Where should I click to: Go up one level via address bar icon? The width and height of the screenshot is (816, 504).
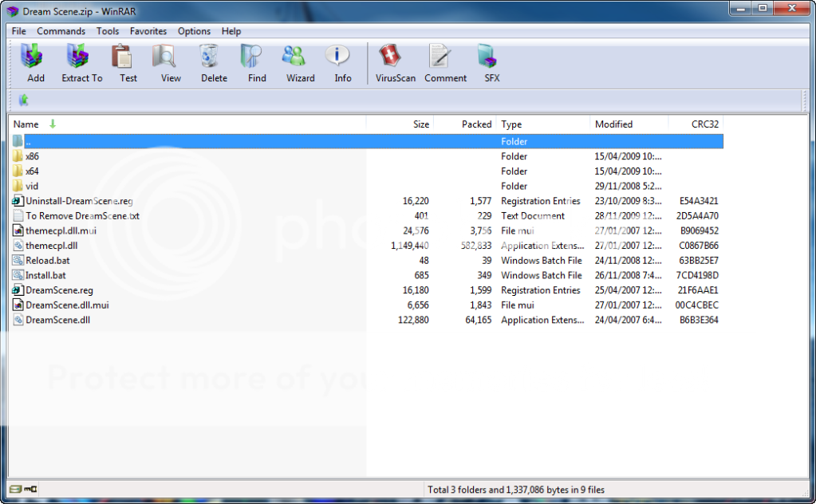23,100
